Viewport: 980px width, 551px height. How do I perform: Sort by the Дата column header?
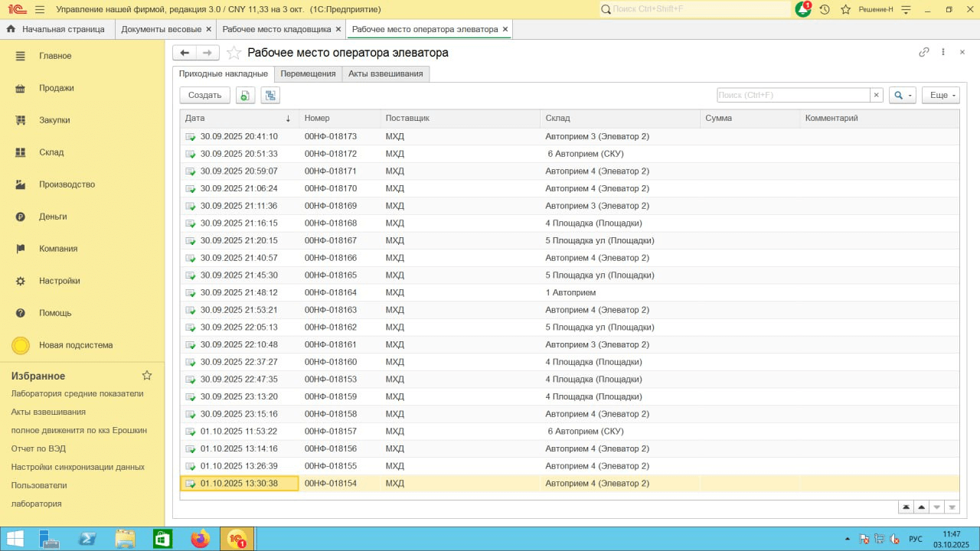[238, 118]
